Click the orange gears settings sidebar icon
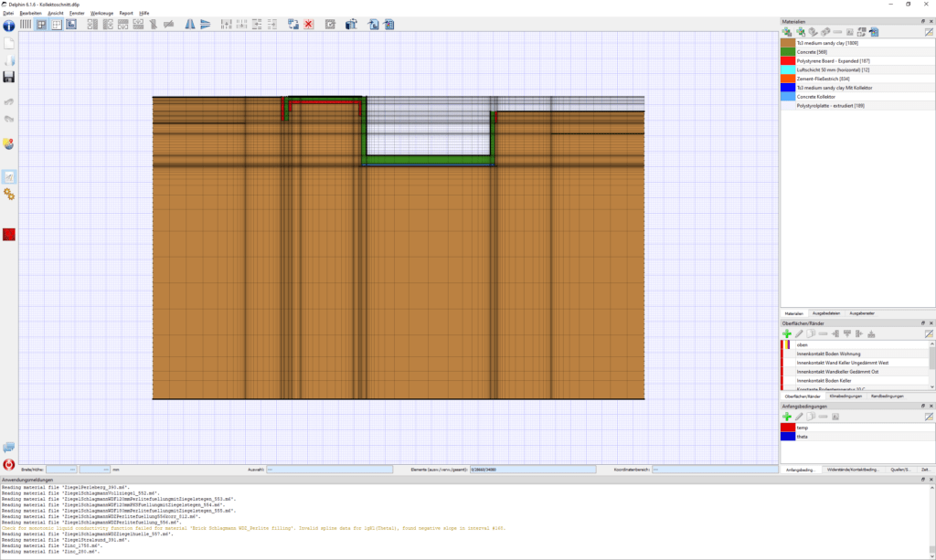Screen dimensions: 936x560 (x=9, y=194)
